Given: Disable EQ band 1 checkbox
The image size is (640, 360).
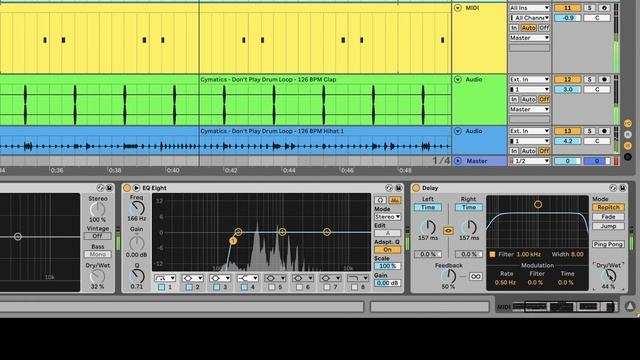Looking at the screenshot, I should point(162,287).
